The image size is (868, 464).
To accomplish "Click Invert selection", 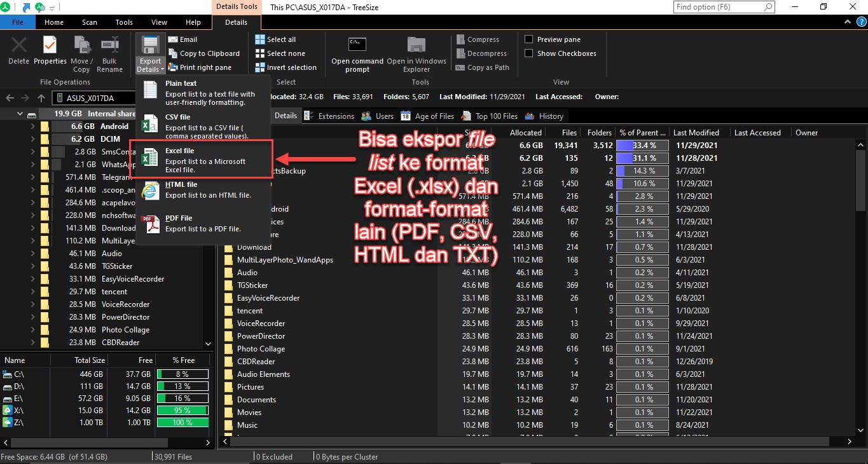I will [x=286, y=67].
